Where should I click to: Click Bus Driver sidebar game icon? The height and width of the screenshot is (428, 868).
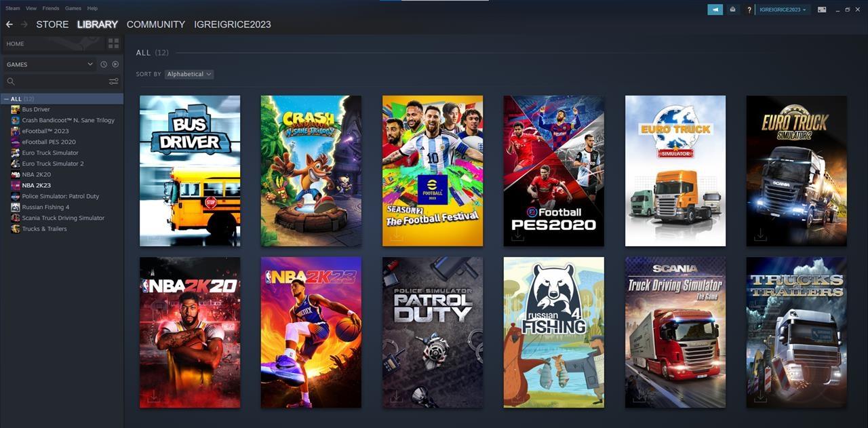pos(16,109)
